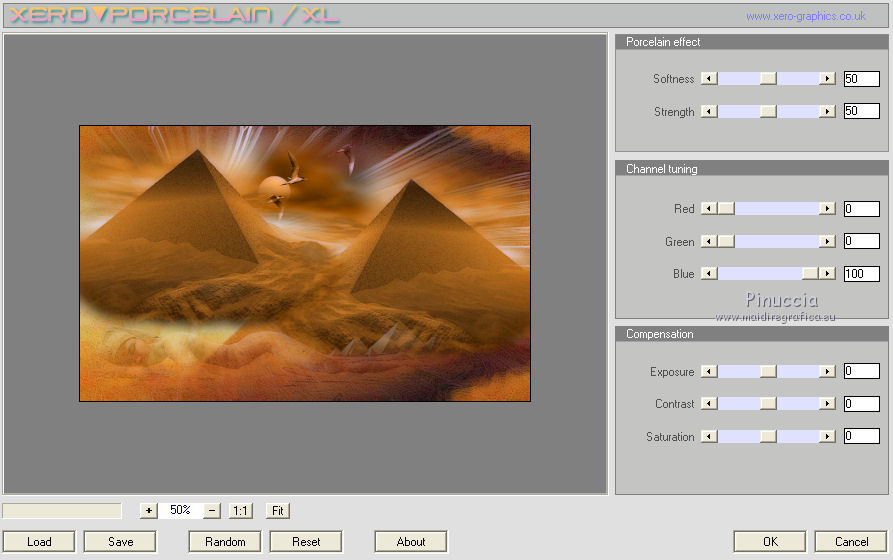Click the Load settings button
Screen dimensions: 893x560
point(39,541)
